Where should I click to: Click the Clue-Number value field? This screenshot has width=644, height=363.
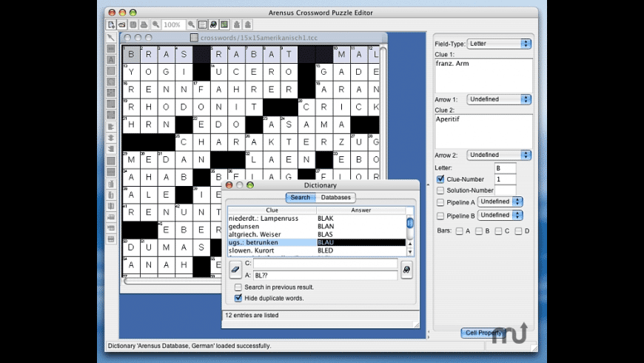click(x=505, y=179)
